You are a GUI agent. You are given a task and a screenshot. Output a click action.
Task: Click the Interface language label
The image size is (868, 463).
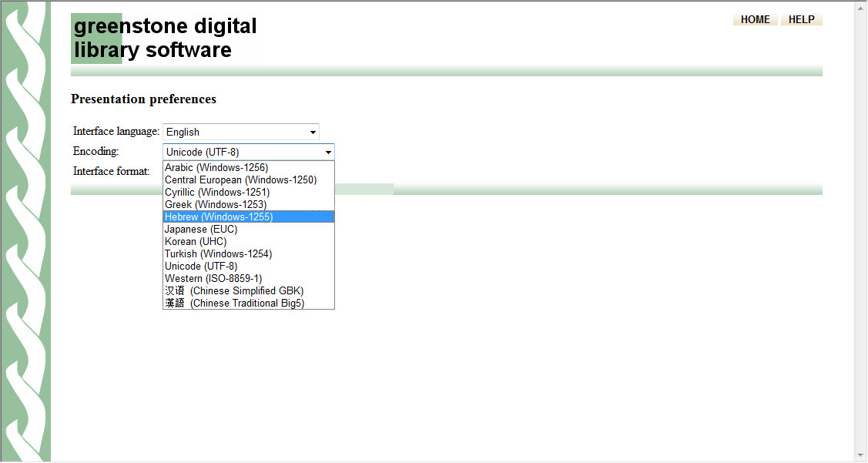[x=116, y=131]
